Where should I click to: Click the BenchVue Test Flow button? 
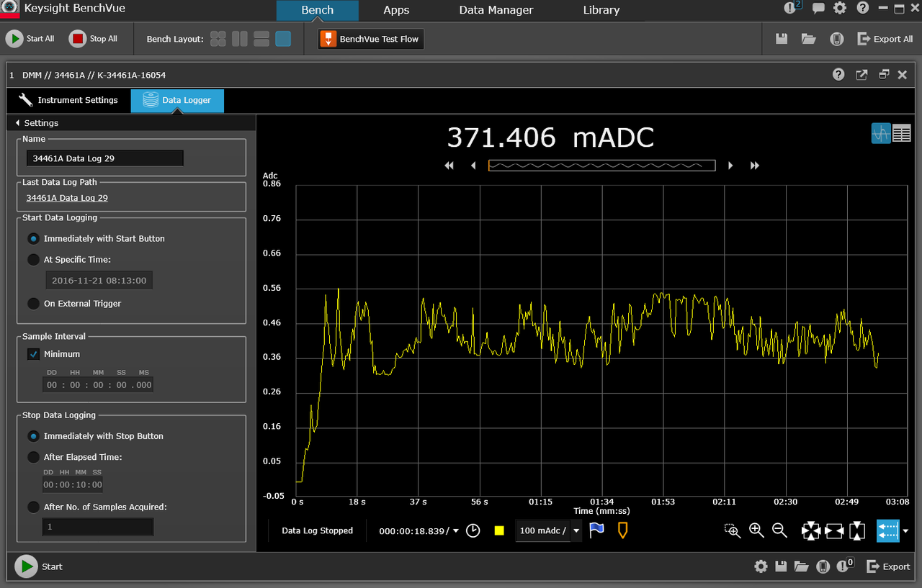[x=371, y=39]
